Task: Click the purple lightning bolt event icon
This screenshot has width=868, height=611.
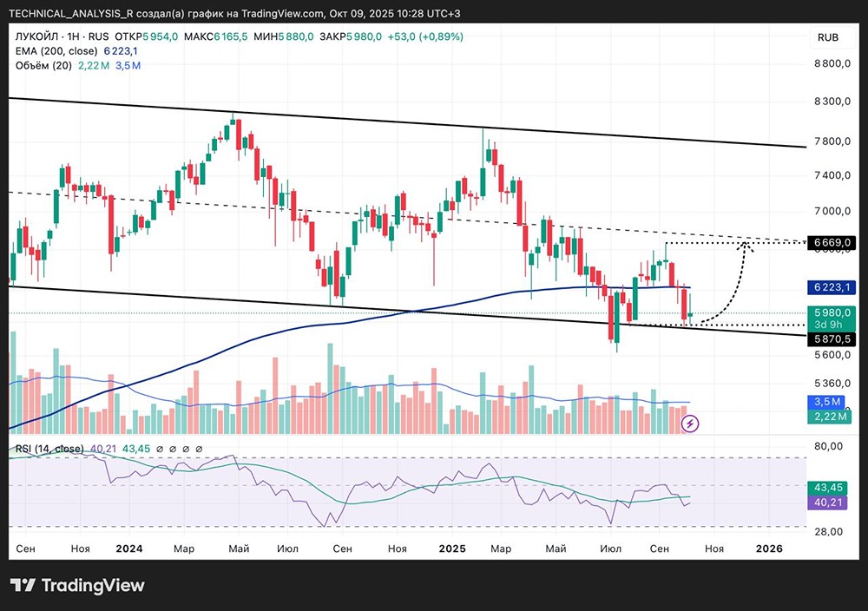Action: [690, 424]
